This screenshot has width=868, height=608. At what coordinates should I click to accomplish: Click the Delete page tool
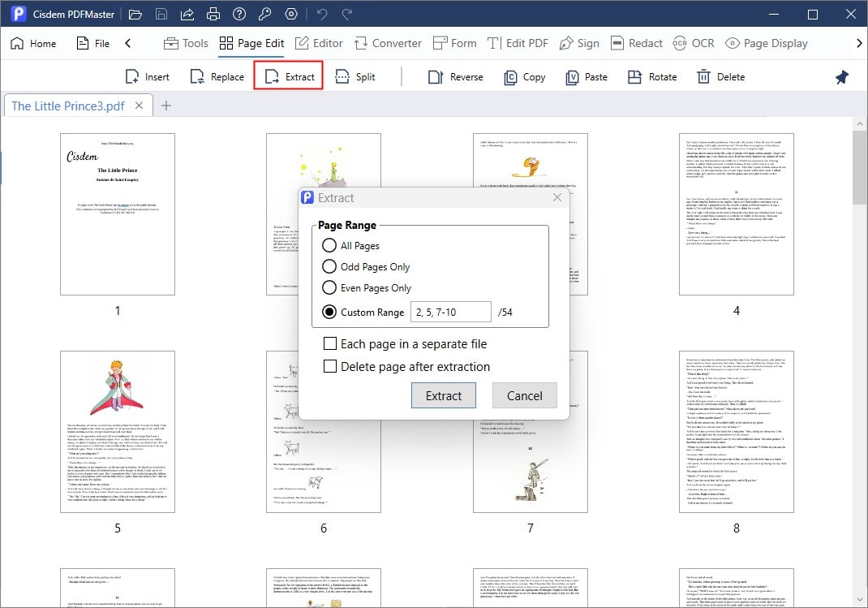click(x=720, y=77)
